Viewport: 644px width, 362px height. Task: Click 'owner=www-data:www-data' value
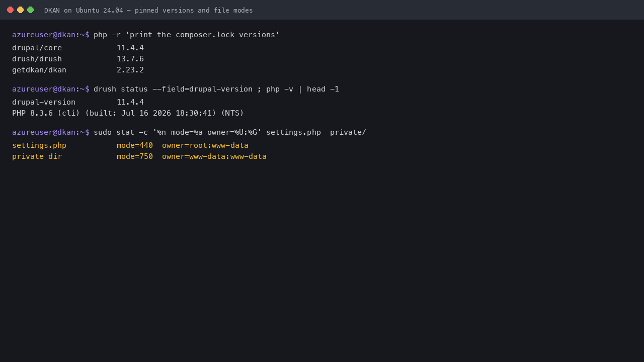click(214, 156)
